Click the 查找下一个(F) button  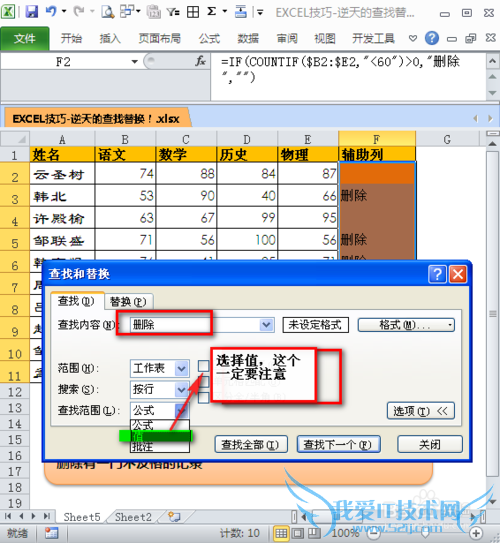[x=338, y=444]
